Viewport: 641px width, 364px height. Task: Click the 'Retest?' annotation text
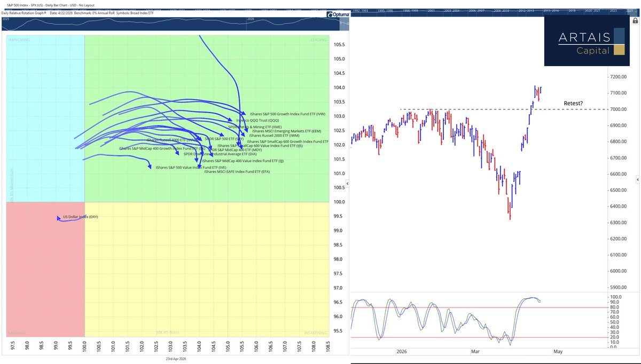click(x=574, y=104)
